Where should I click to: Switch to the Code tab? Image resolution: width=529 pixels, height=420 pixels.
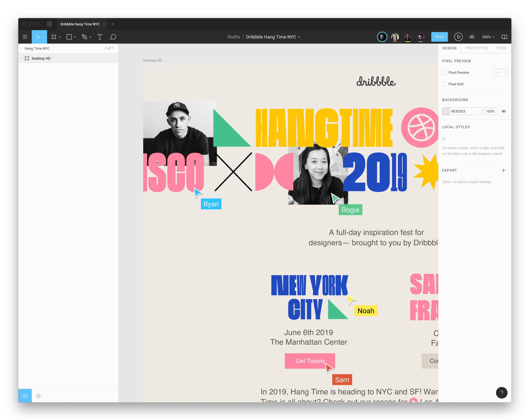pyautogui.click(x=501, y=48)
